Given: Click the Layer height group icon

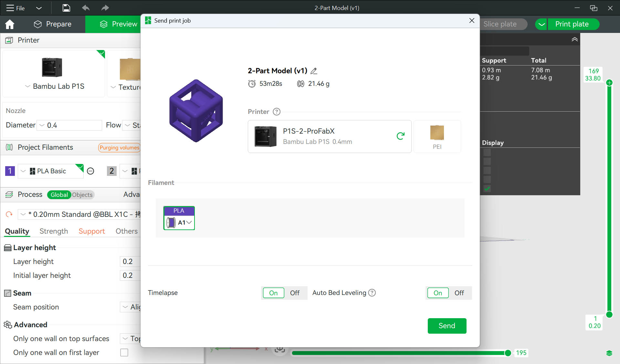Looking at the screenshot, I should 7,248.
